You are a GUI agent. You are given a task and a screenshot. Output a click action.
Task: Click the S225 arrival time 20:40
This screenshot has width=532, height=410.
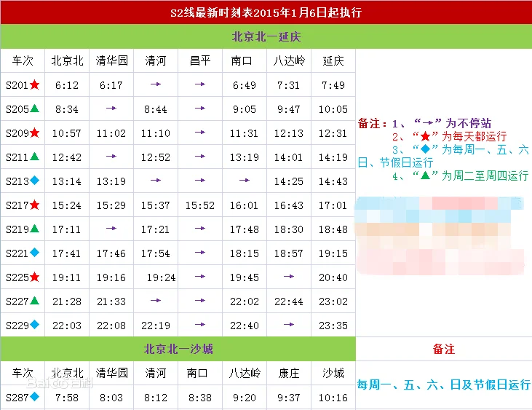333,278
